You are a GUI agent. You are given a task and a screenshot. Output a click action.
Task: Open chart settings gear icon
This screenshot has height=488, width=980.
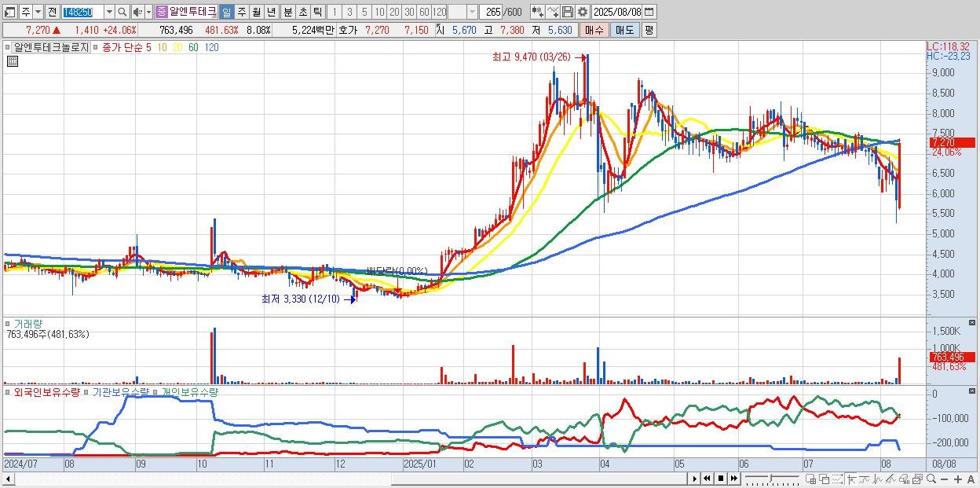582,12
